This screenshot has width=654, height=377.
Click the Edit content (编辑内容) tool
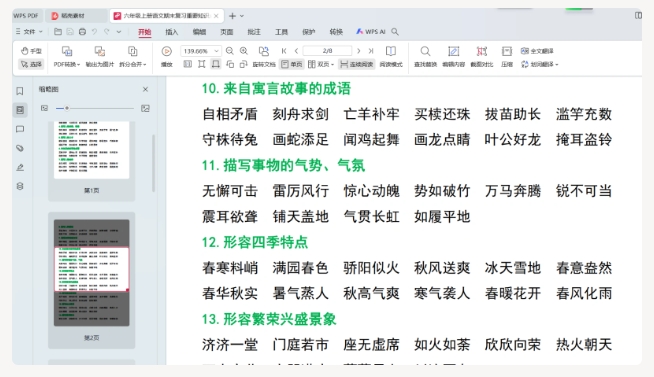453,57
